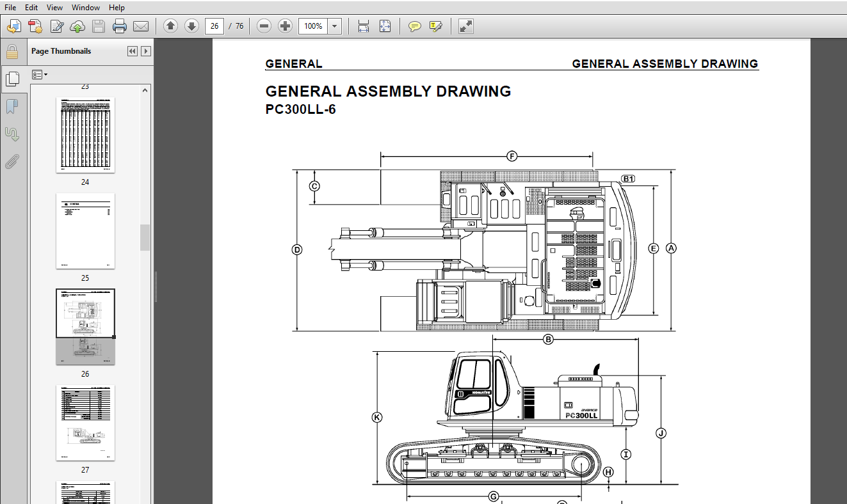Go to previous page with up arrow
Screen dimensions: 847x504
(x=170, y=26)
